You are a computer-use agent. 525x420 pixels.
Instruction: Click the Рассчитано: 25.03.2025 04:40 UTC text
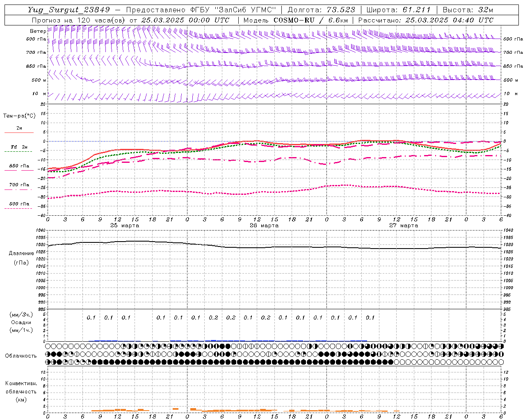coord(426,20)
